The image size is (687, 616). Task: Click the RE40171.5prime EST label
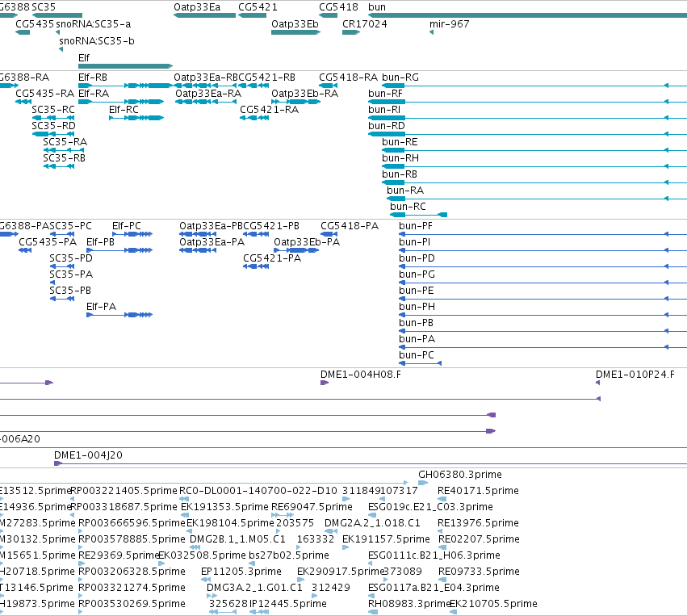[478, 491]
